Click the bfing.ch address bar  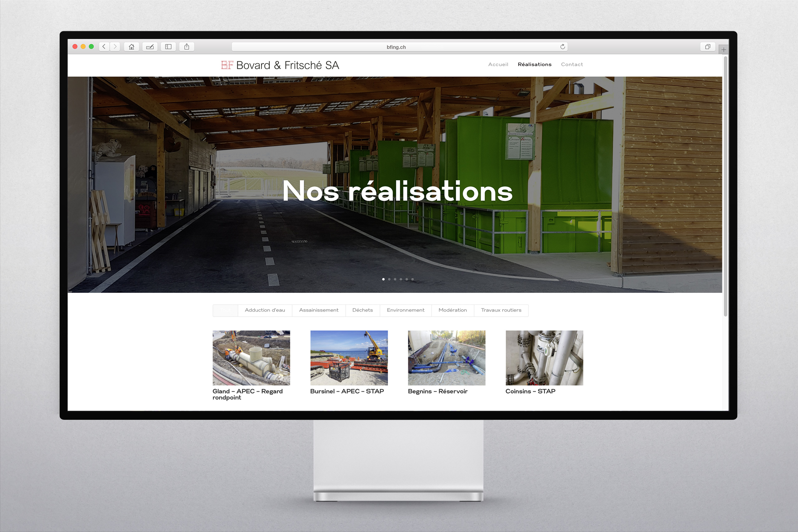pyautogui.click(x=399, y=47)
